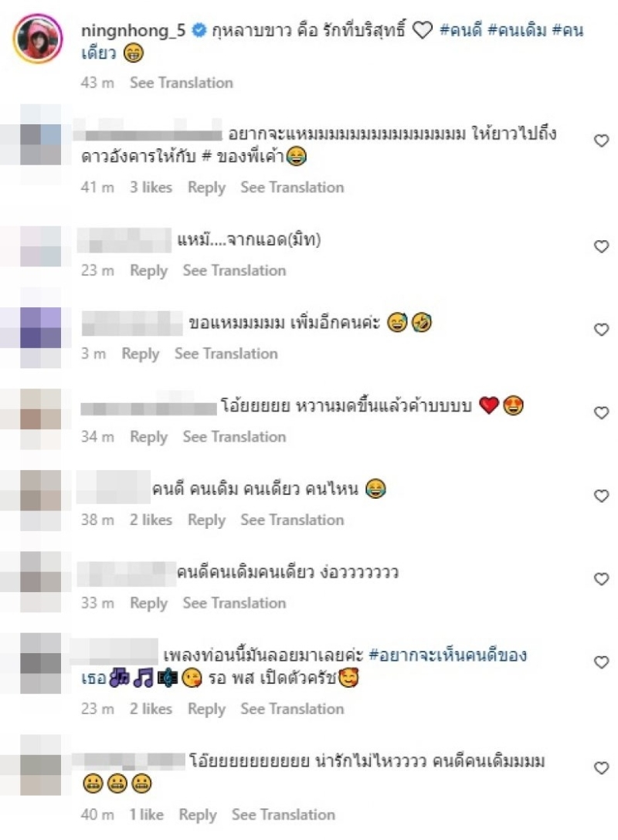Open the ningnhong_5 username link
The height and width of the screenshot is (840, 618).
pyautogui.click(x=133, y=31)
